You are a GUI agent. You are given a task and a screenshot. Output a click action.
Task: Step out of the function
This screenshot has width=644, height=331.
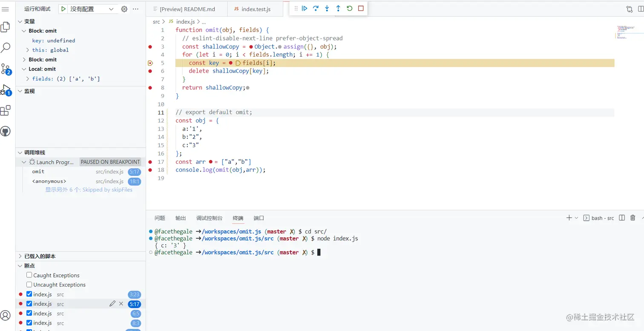(x=338, y=8)
